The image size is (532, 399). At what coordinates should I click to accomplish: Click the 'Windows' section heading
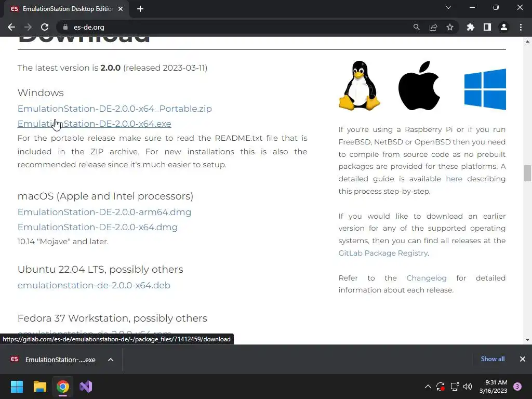click(x=41, y=93)
